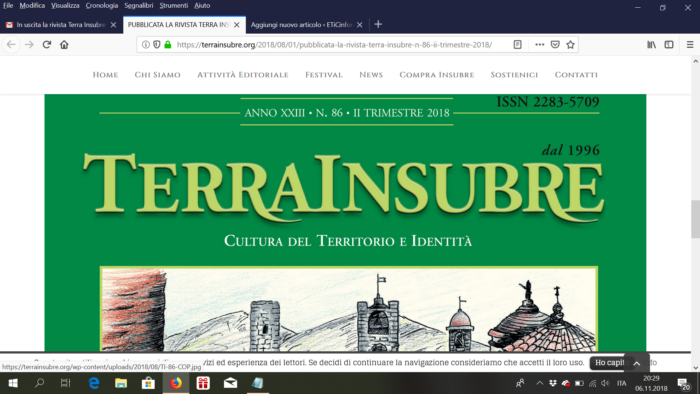Bookmark this page with star icon

pos(570,45)
